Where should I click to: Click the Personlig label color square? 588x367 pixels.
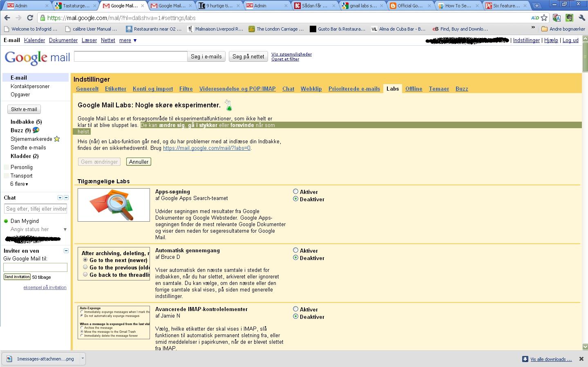(6, 167)
